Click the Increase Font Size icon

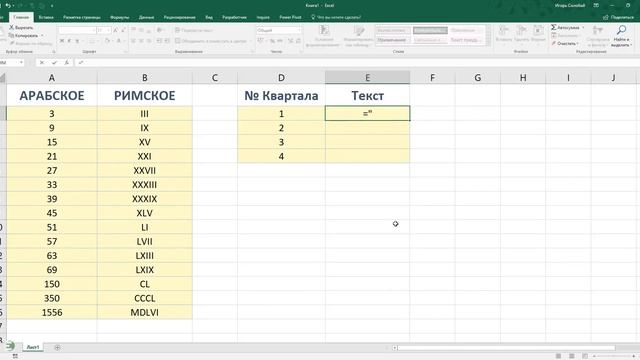(x=116, y=30)
